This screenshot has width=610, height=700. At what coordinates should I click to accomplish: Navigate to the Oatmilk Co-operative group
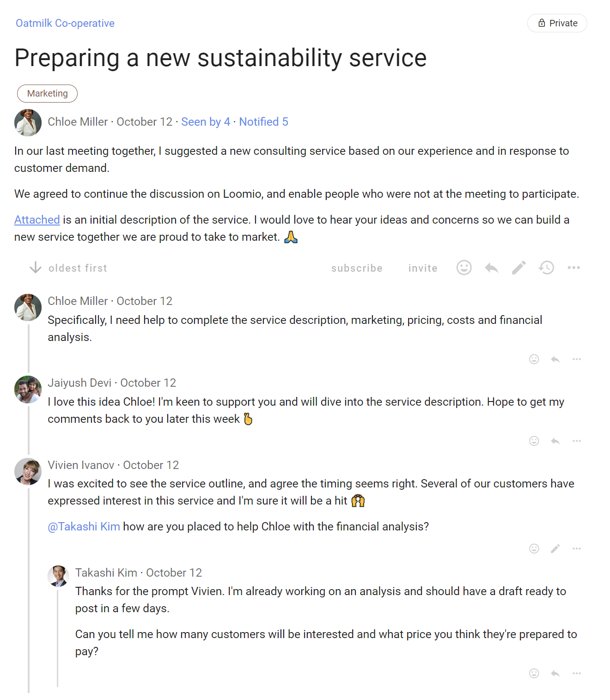pos(65,23)
